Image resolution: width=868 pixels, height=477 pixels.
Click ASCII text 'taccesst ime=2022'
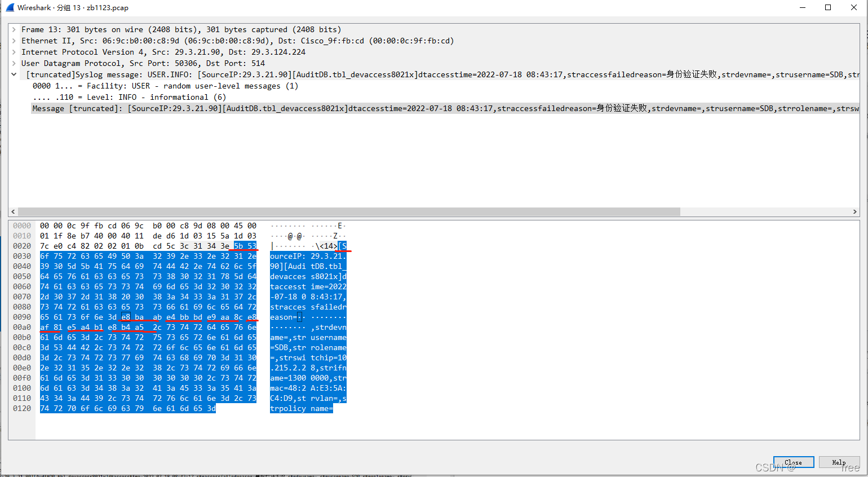(308, 286)
